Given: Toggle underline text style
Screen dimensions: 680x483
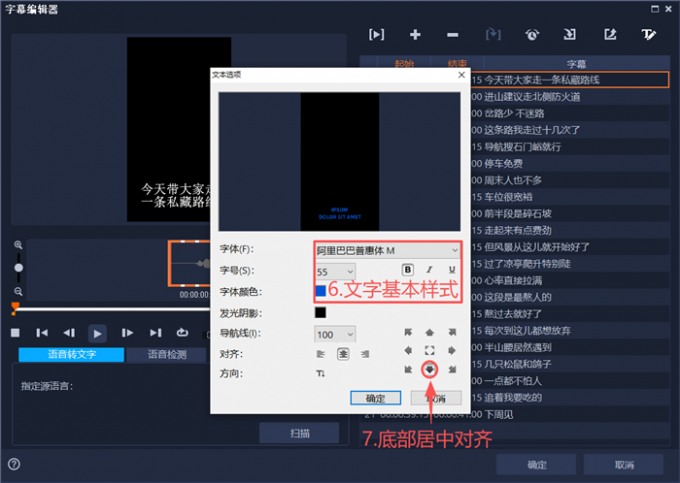Looking at the screenshot, I should coord(452,270).
